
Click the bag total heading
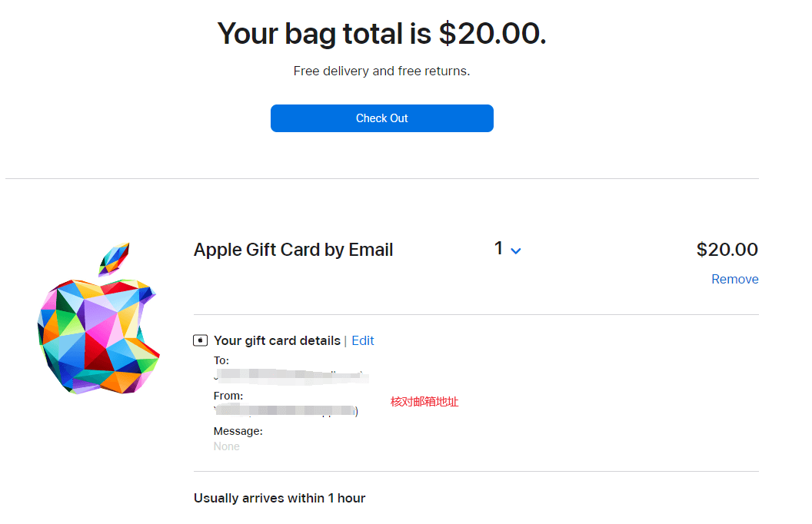click(x=381, y=34)
